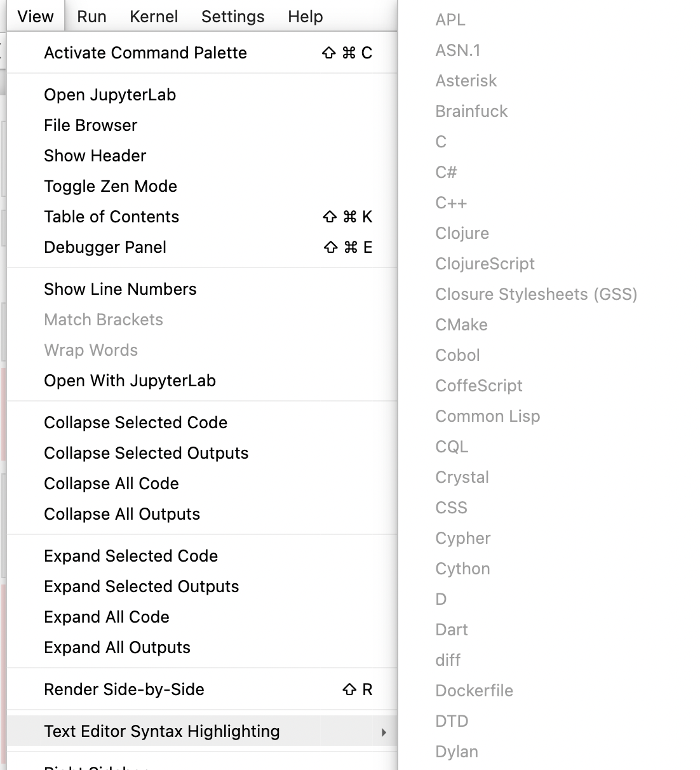Open the Help menu

(x=306, y=17)
